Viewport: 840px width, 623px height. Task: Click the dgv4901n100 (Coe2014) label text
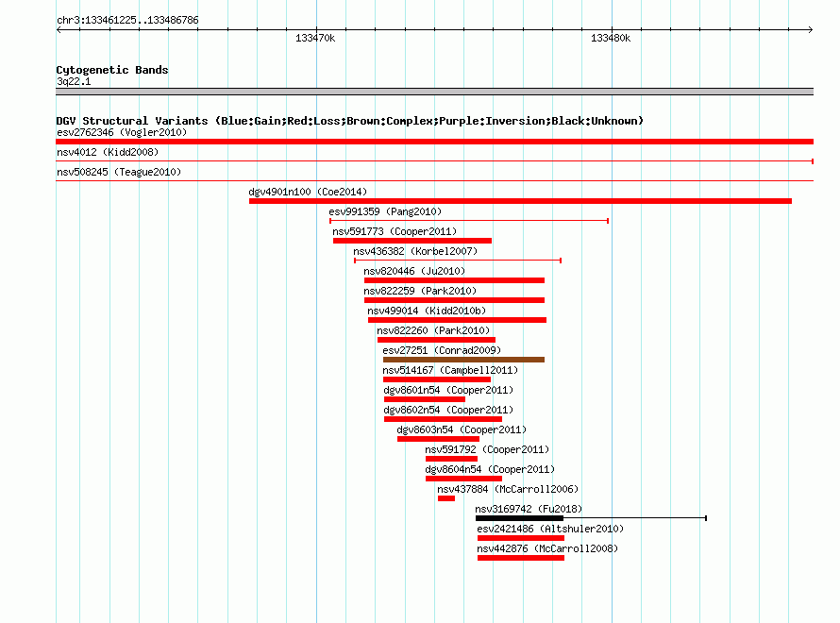point(308,192)
